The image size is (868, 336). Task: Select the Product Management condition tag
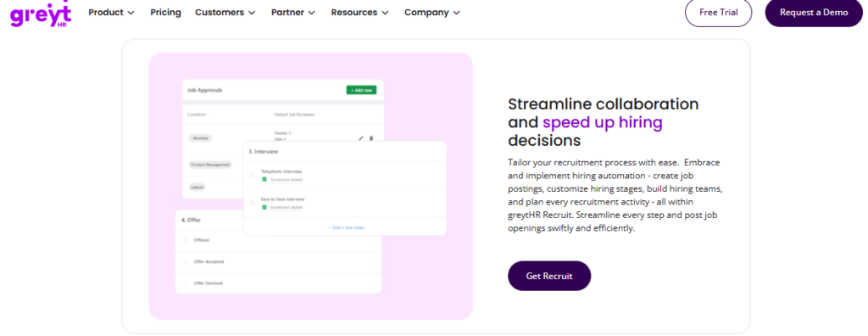(x=210, y=165)
